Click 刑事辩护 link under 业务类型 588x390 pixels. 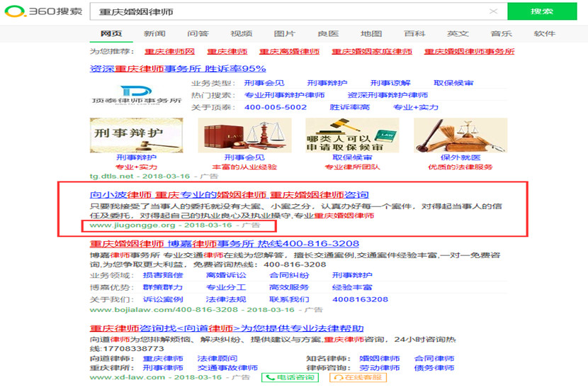click(x=327, y=83)
